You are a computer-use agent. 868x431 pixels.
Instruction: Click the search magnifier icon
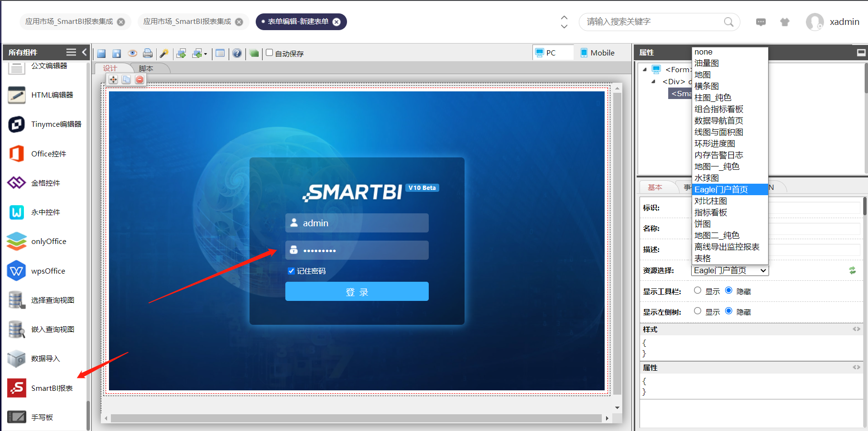(728, 22)
